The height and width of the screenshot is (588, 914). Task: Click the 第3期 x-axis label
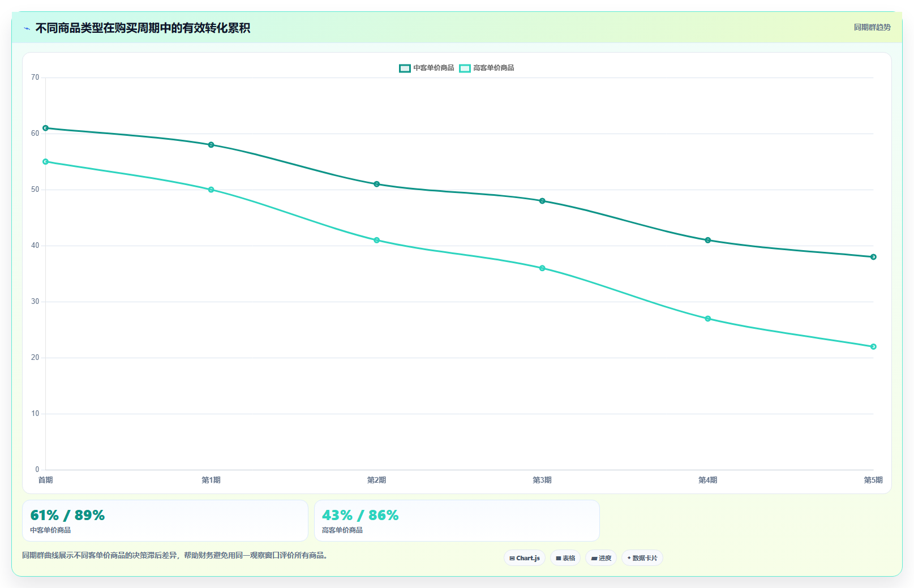[542, 480]
